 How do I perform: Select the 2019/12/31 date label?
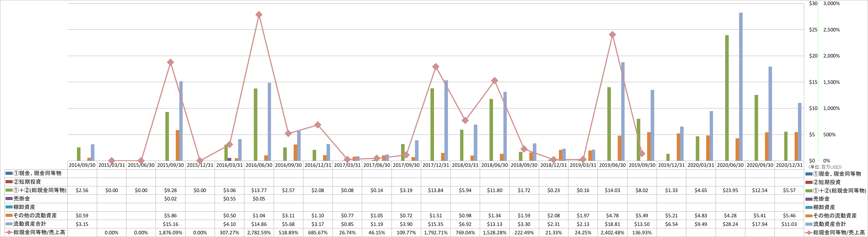pyautogui.click(x=671, y=165)
